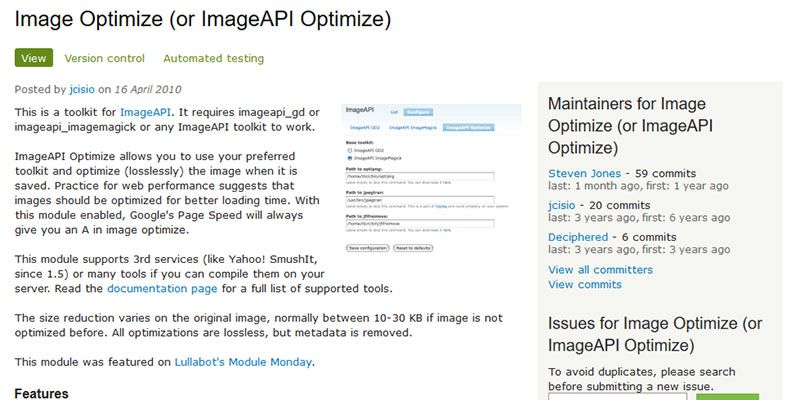Select ImageAPI ImageMagick radio in screenshot
The image size is (800, 400).
(349, 158)
